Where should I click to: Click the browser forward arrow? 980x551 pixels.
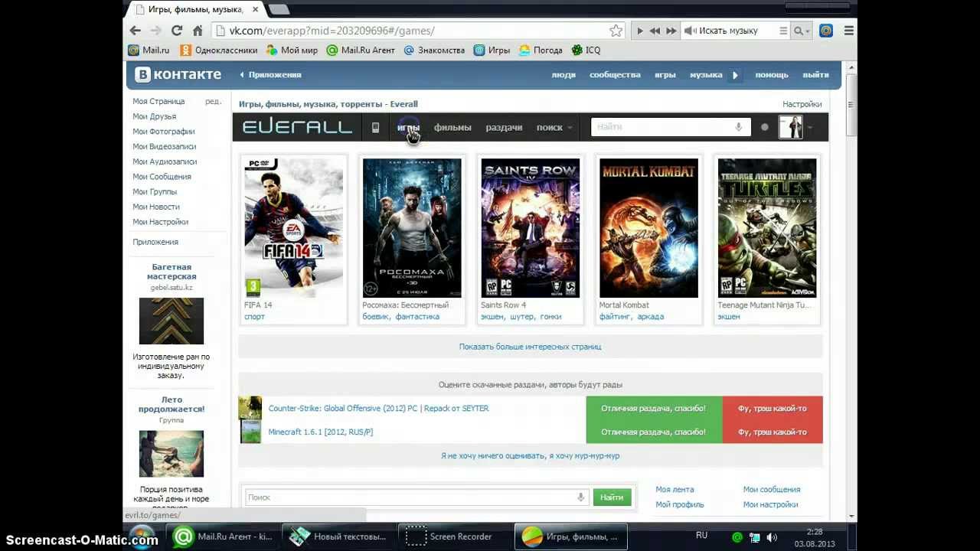click(156, 31)
